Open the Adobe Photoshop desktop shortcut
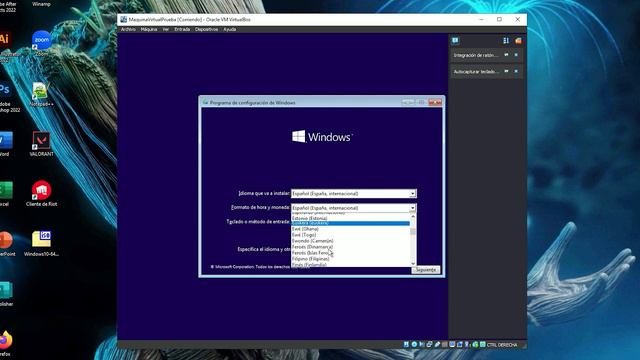The image size is (640, 360). click(x=7, y=98)
